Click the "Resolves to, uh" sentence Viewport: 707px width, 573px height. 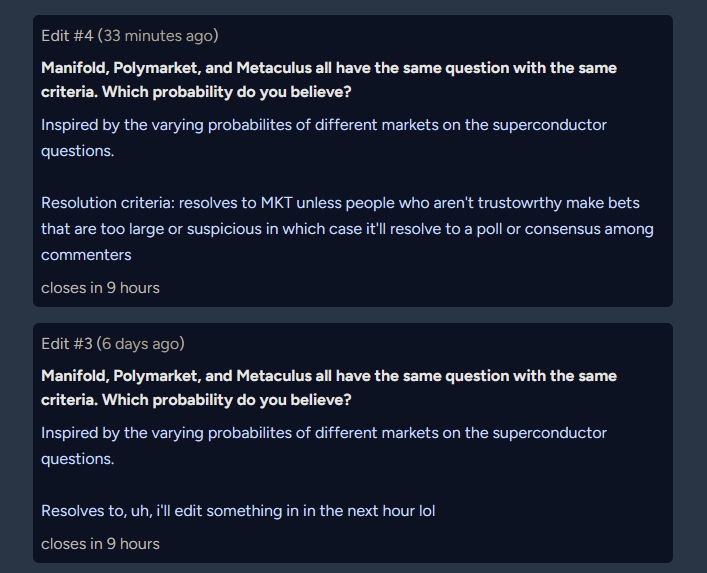coord(238,511)
